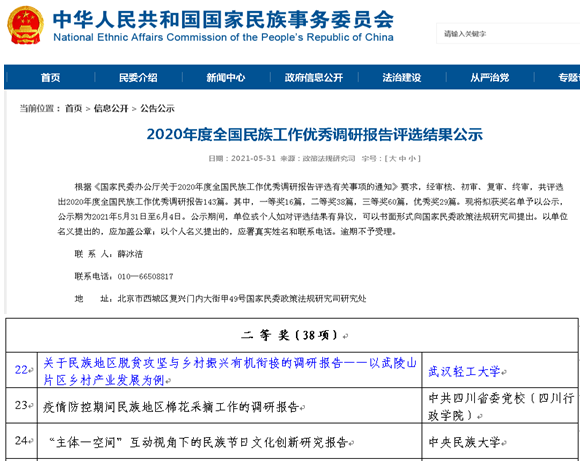Set font size to small 小
Screen dimensions: 583x461
[x=412, y=159]
